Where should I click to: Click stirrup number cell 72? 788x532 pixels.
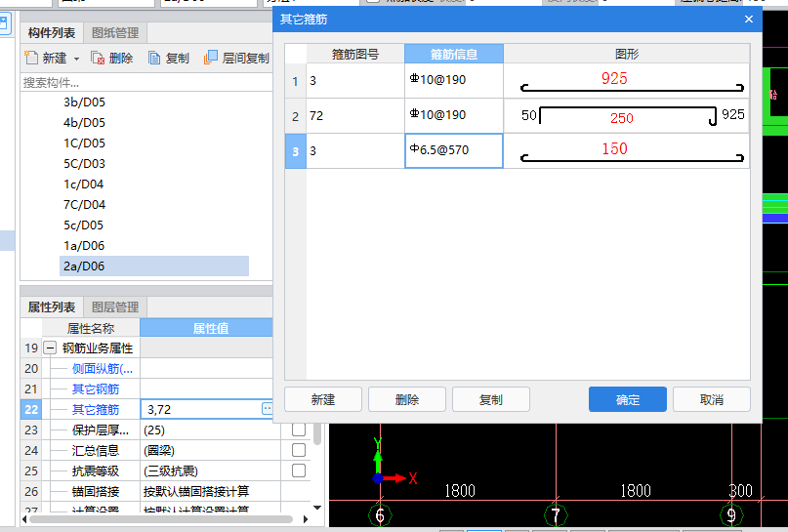tap(355, 116)
